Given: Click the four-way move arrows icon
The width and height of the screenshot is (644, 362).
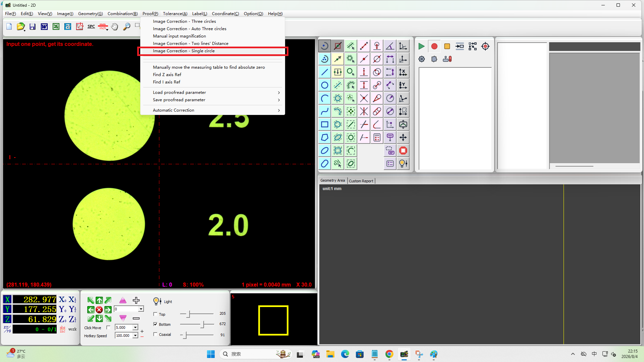Looking at the screenshot, I should pos(403,137).
